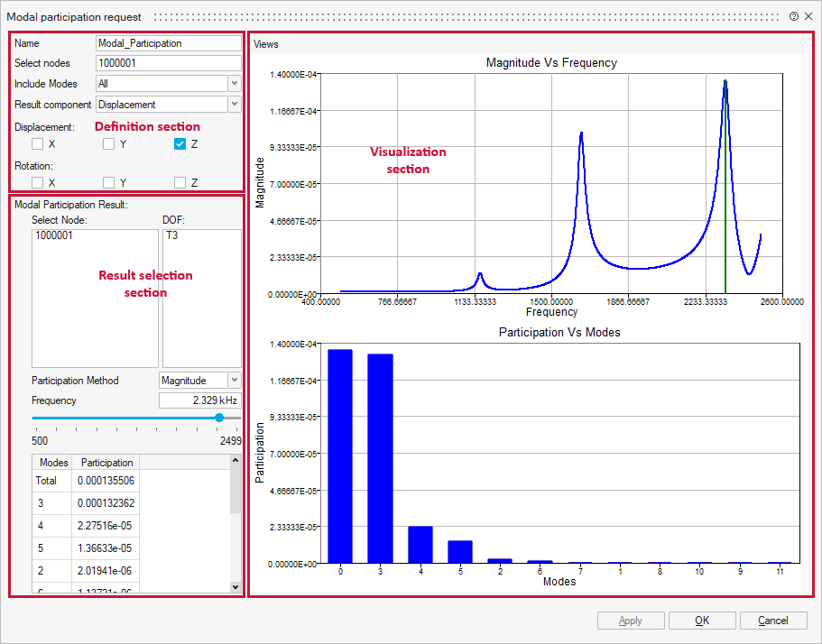The width and height of the screenshot is (822, 644).
Task: Click the help icon in title bar
Action: [x=794, y=16]
